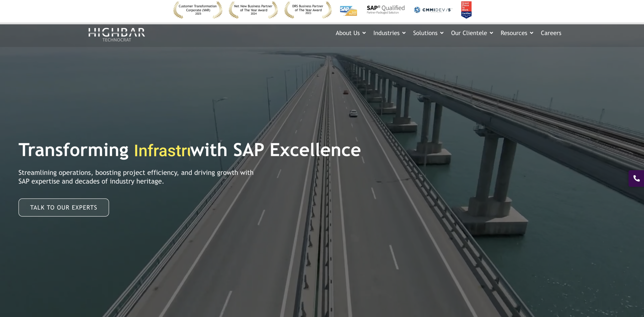Expand the Industries dropdown chevron
The height and width of the screenshot is (317, 644).
[x=404, y=33]
